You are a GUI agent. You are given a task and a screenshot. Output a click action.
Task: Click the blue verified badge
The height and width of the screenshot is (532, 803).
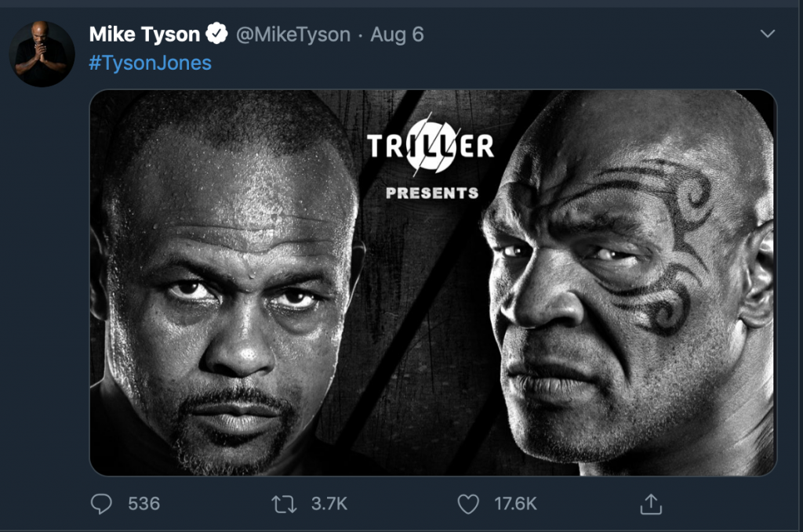point(216,34)
